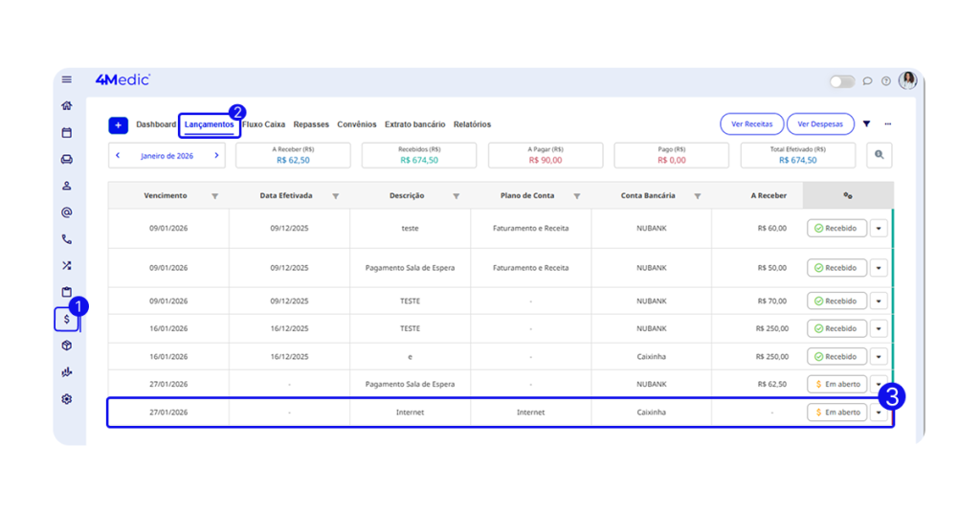Open the Extrato bancário tab
Screen dimensions: 980x514
[414, 124]
